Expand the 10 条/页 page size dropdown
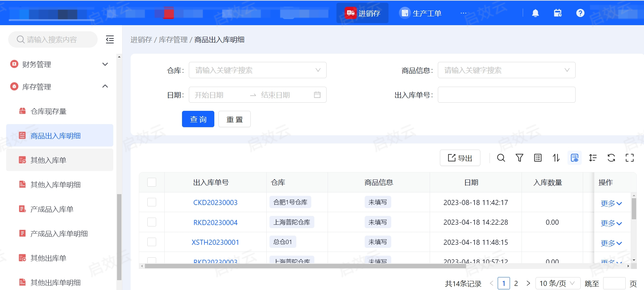The image size is (644, 290). click(558, 283)
